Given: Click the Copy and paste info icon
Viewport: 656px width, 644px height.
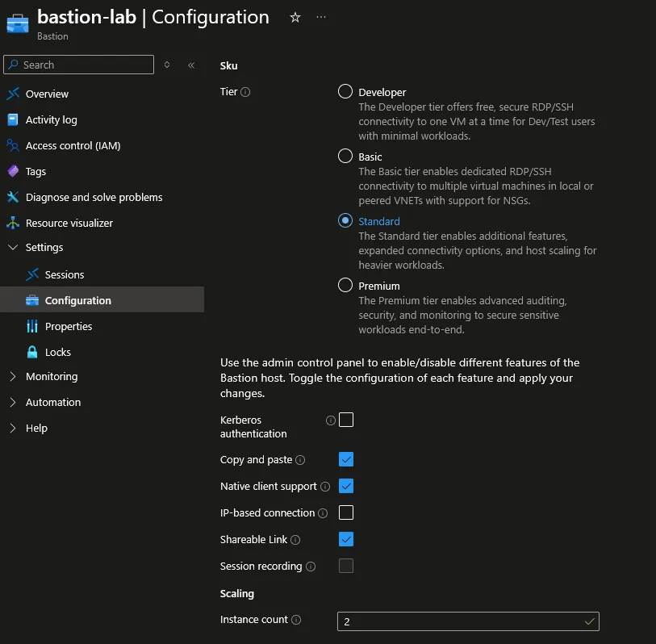Looking at the screenshot, I should click(x=300, y=460).
